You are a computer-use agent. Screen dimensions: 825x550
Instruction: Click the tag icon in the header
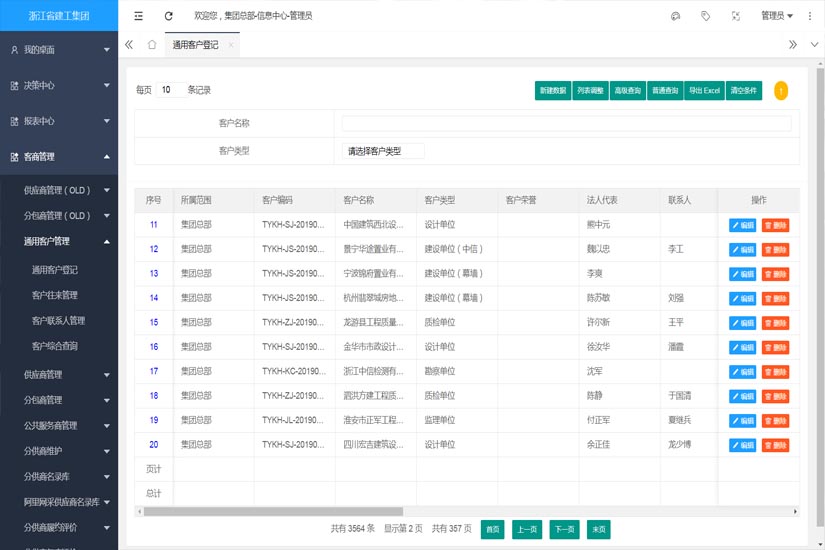pyautogui.click(x=706, y=16)
